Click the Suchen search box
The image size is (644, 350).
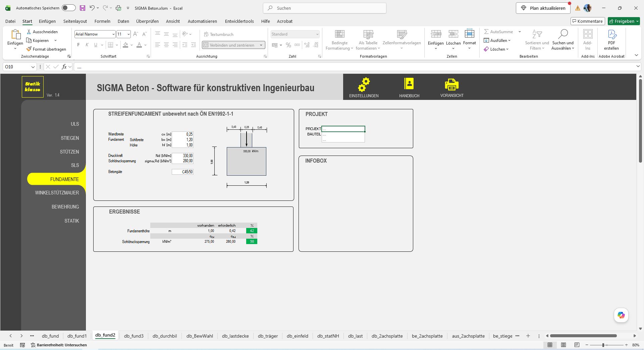pyautogui.click(x=325, y=8)
